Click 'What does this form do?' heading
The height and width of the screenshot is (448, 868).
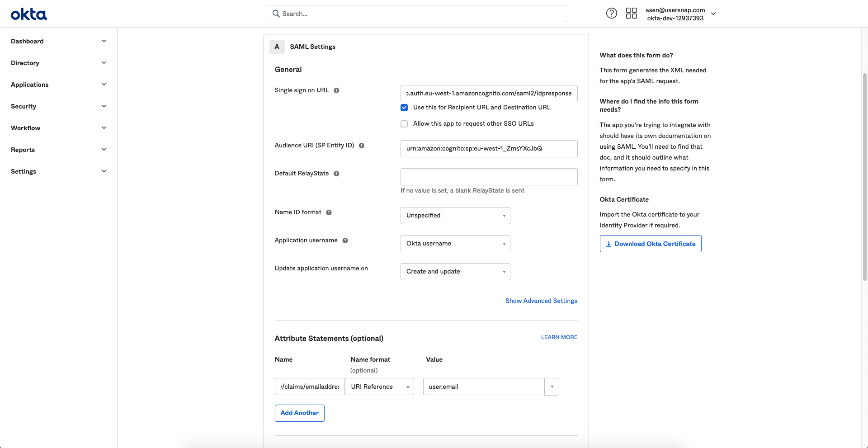[x=636, y=55]
